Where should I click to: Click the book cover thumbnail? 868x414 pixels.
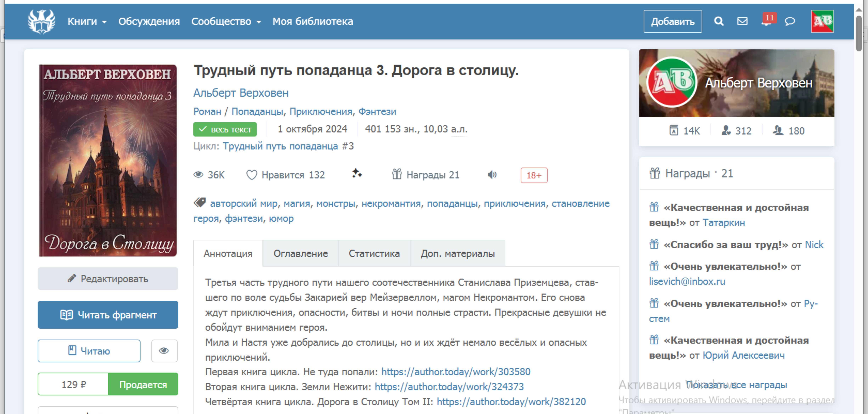pyautogui.click(x=108, y=160)
